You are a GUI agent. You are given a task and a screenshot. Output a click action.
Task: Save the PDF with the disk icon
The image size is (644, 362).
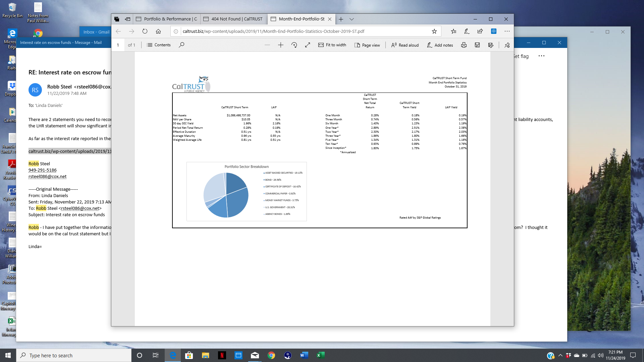(x=477, y=45)
